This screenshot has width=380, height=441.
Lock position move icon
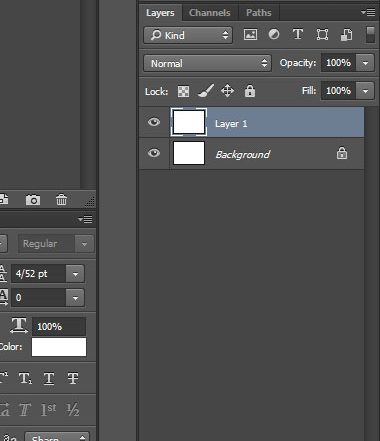[x=227, y=91]
